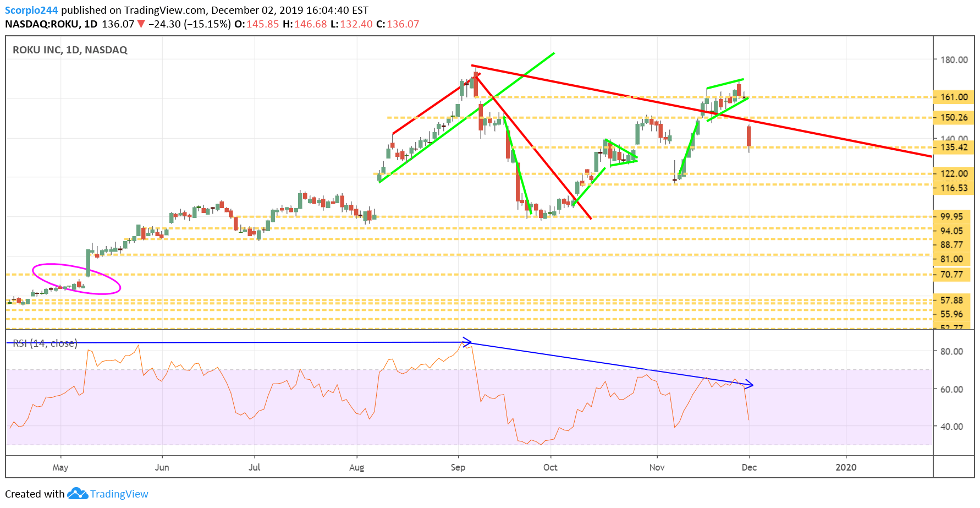Click the 2020 label on time axis
This screenshot has width=980, height=508.
[846, 467]
